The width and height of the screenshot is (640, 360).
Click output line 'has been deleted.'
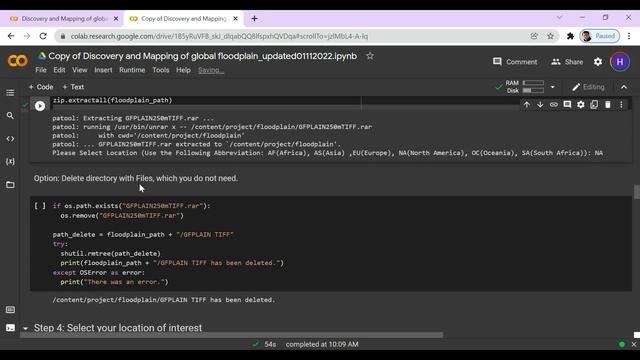[164, 300]
